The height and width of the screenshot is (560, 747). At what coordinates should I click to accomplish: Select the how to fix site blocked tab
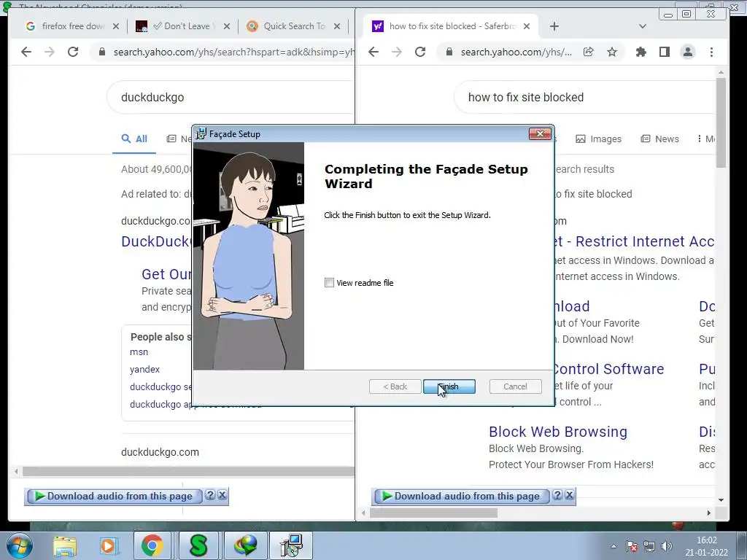[x=452, y=26]
